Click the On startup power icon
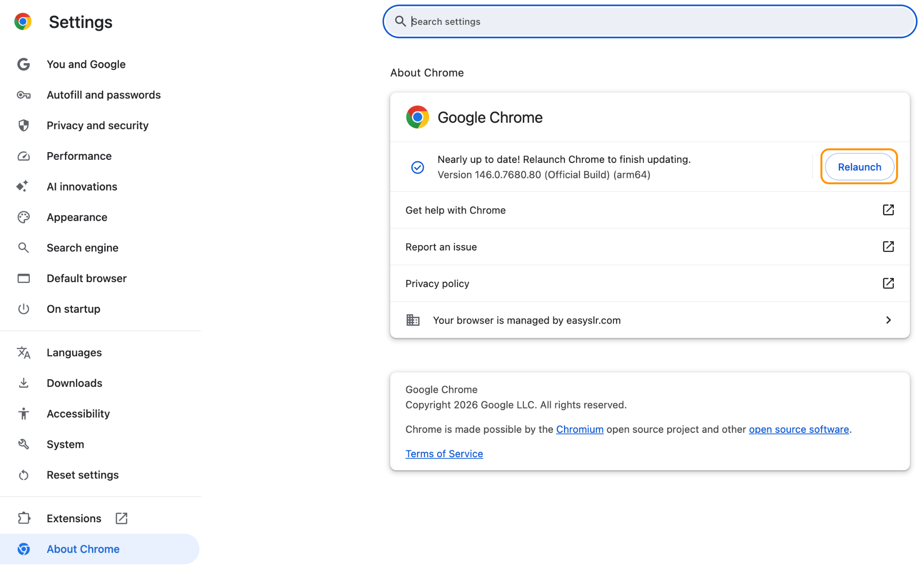This screenshot has width=924, height=571. click(23, 309)
